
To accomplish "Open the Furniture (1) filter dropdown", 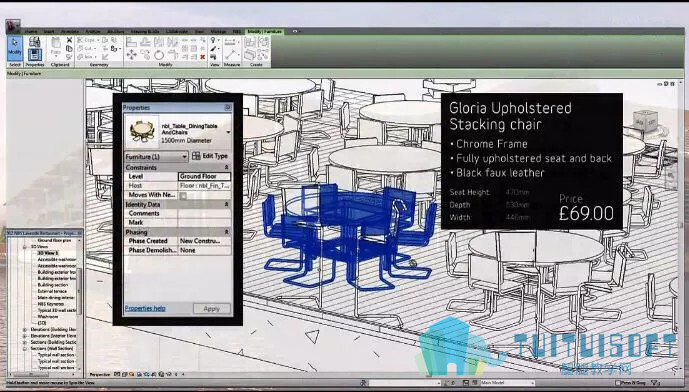I will tap(156, 156).
